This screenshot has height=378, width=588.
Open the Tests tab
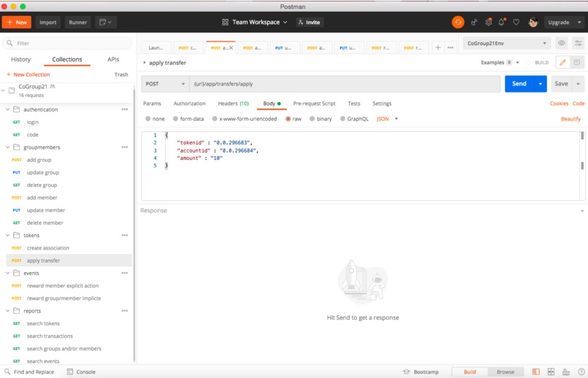pos(354,104)
